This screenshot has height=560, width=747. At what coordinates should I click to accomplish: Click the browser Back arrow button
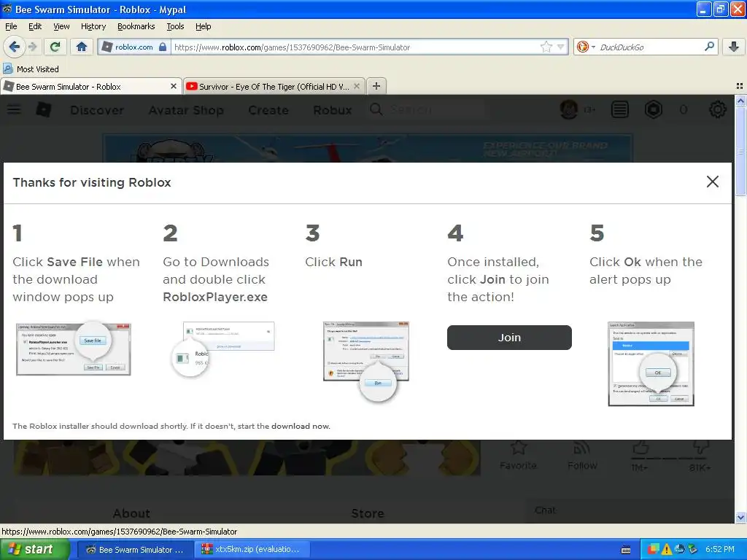click(x=15, y=47)
